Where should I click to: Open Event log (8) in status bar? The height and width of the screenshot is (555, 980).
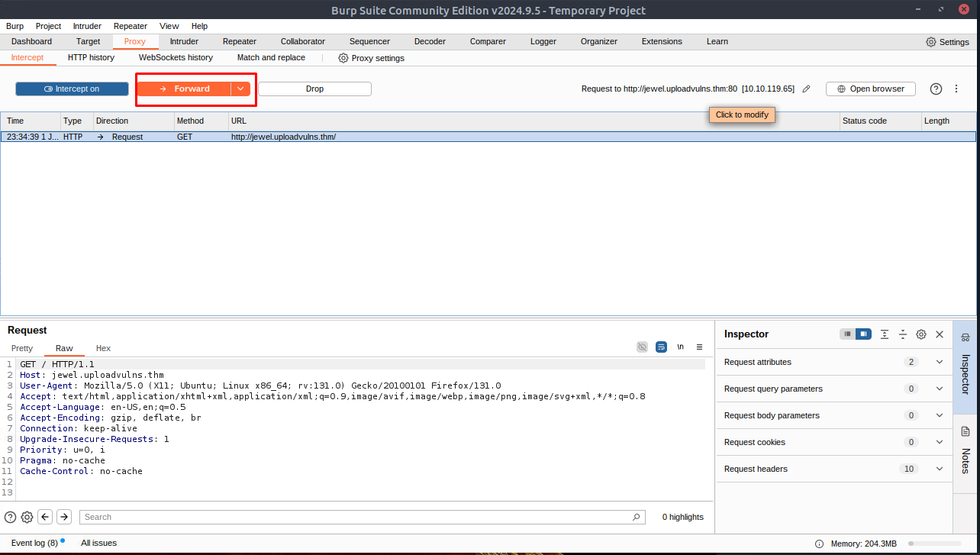point(34,543)
